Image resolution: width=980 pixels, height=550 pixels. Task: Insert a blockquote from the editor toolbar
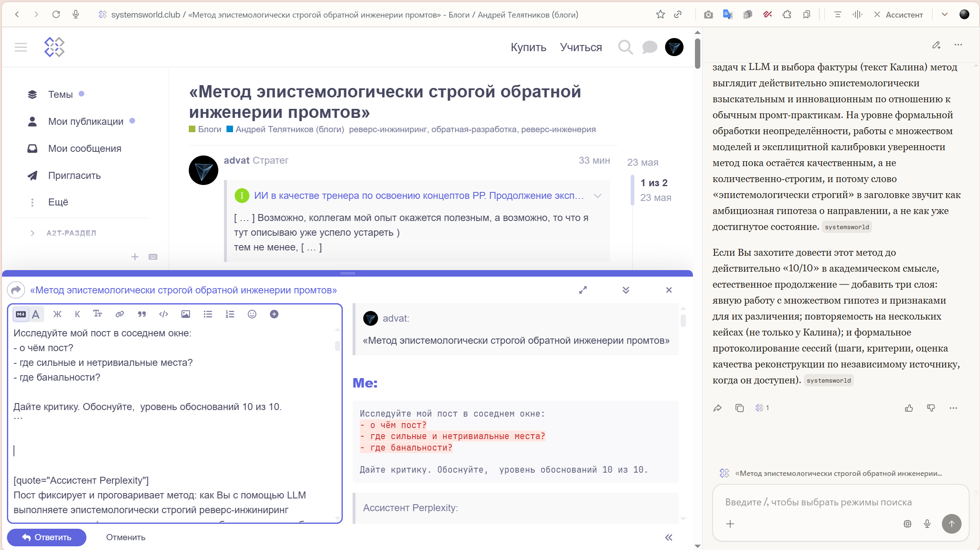coord(142,314)
